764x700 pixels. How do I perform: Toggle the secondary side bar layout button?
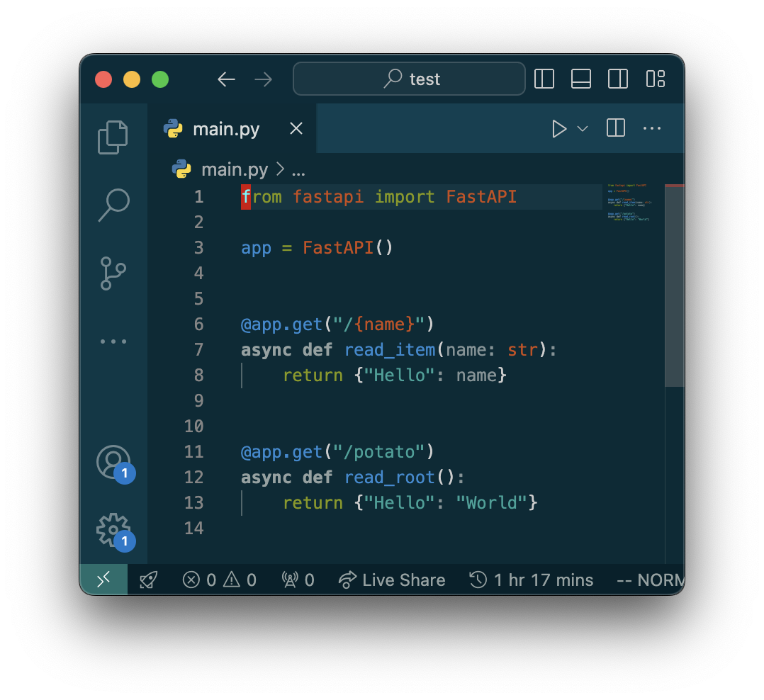click(x=618, y=79)
